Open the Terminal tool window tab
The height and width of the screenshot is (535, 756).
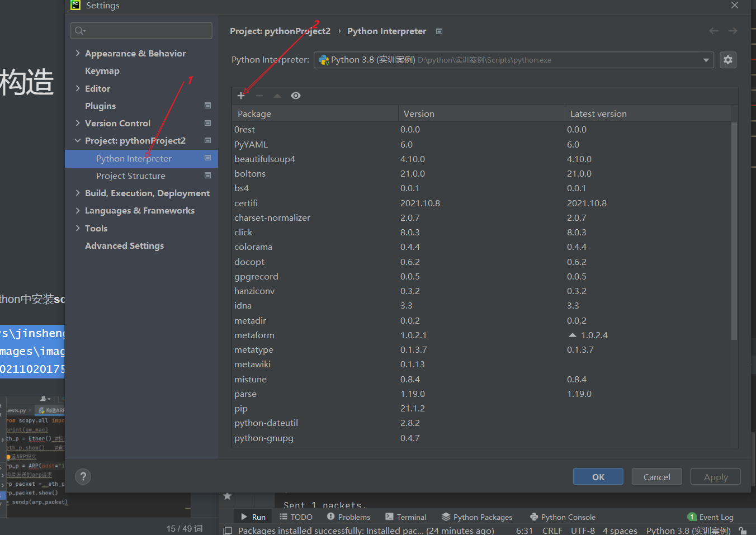[x=406, y=517]
